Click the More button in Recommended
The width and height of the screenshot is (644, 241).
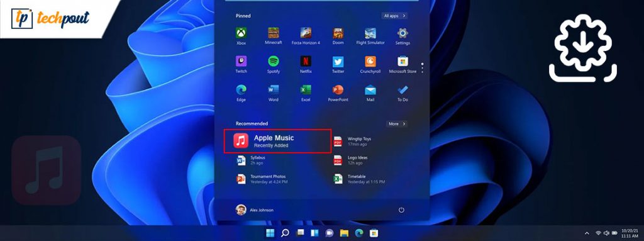pyautogui.click(x=396, y=124)
